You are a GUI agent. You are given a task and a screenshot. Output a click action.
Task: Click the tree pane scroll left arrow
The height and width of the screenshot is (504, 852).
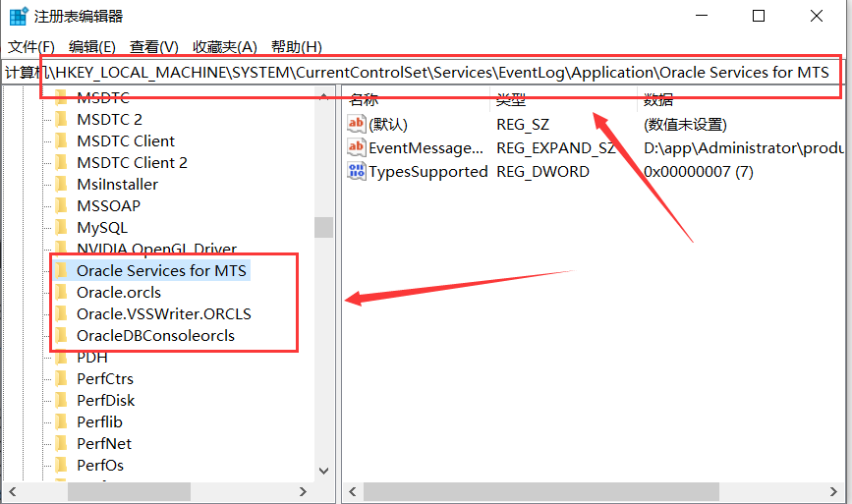click(x=13, y=492)
